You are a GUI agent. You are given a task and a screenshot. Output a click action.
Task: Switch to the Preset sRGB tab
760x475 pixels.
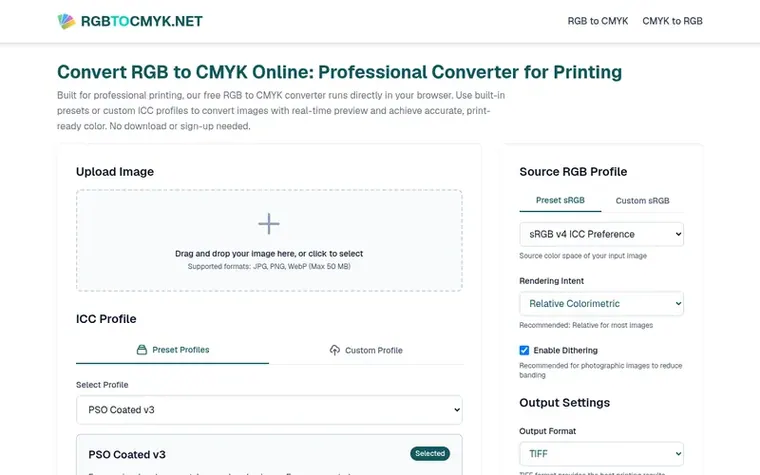point(560,200)
